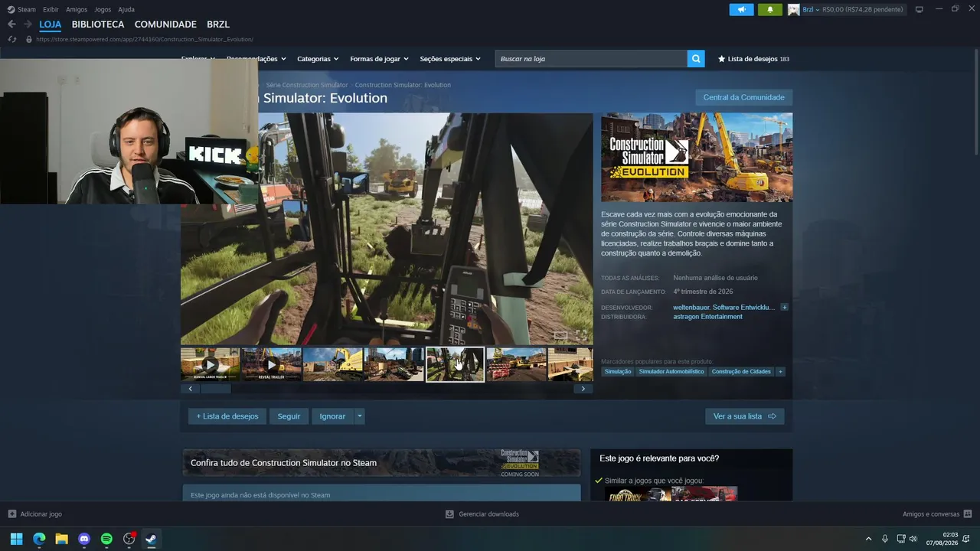980x551 pixels.
Task: Click the plus icon to add more tags
Action: (x=780, y=372)
